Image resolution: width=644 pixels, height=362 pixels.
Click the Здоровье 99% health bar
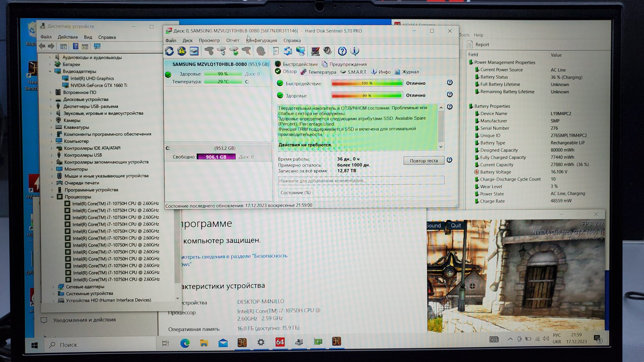(x=367, y=96)
